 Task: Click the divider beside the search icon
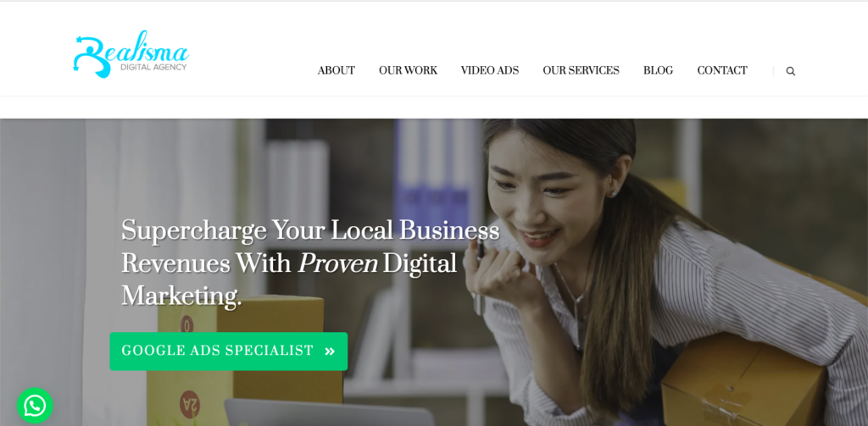click(x=773, y=71)
